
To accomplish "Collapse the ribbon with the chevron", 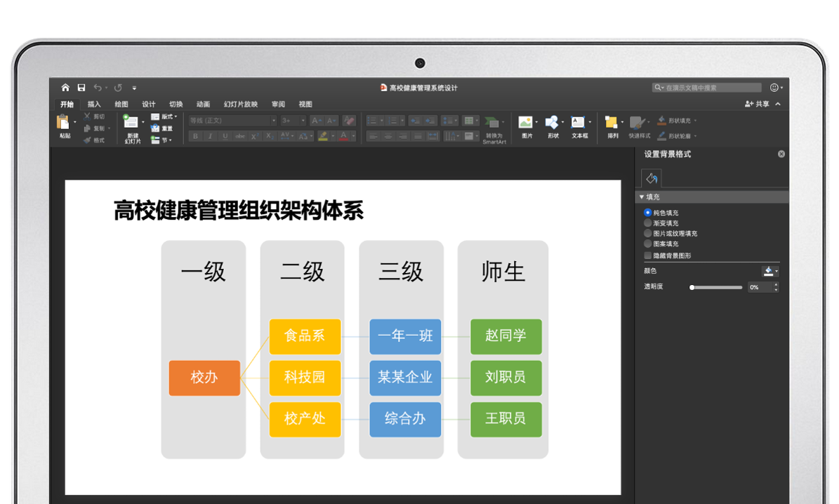I will tap(778, 104).
